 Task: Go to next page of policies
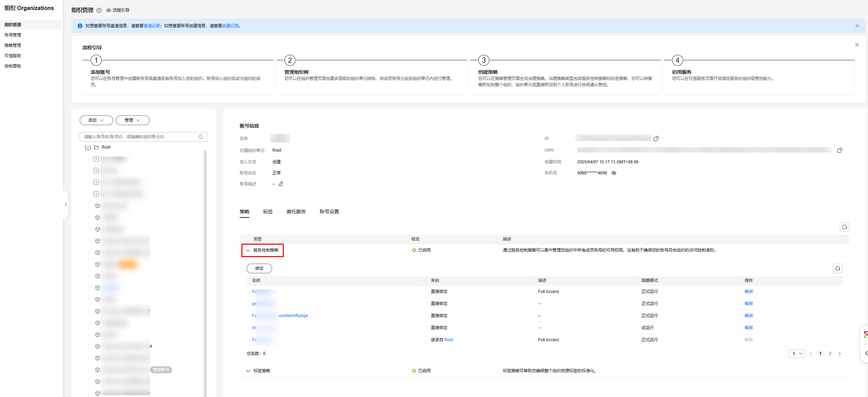click(840, 354)
